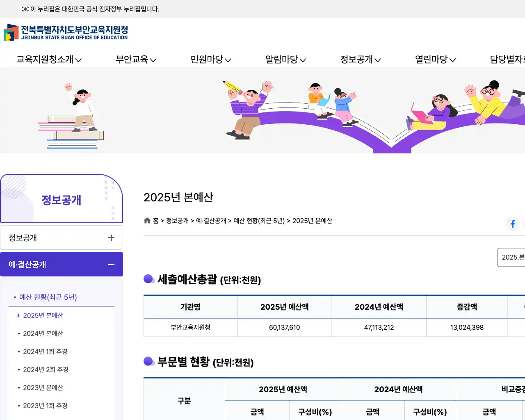525x420 pixels.
Task: Click the 47,113,212 budget value
Action: [379, 327]
